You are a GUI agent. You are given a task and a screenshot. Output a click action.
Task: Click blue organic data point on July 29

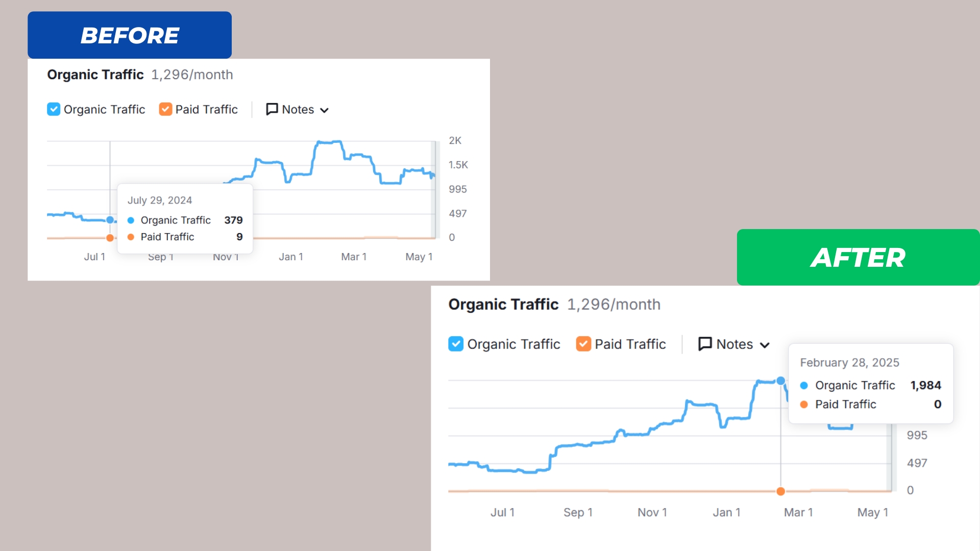110,220
